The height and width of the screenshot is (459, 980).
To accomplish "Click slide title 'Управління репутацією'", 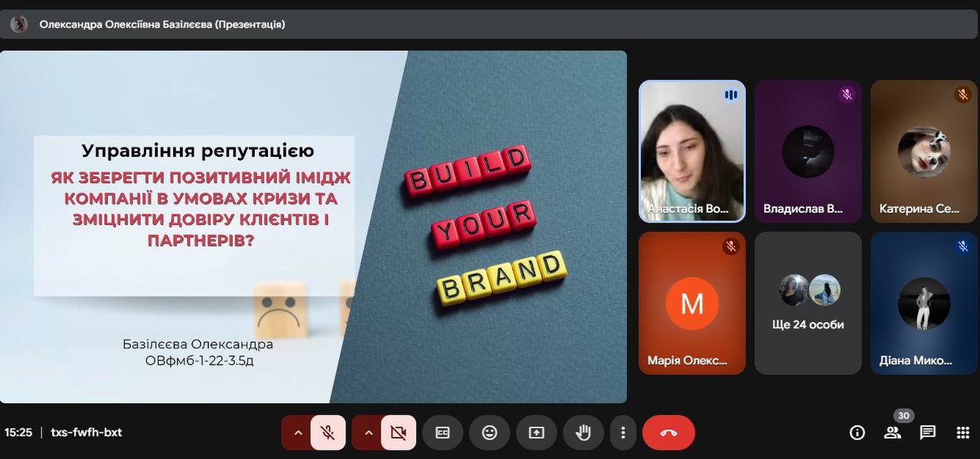I will (x=198, y=151).
